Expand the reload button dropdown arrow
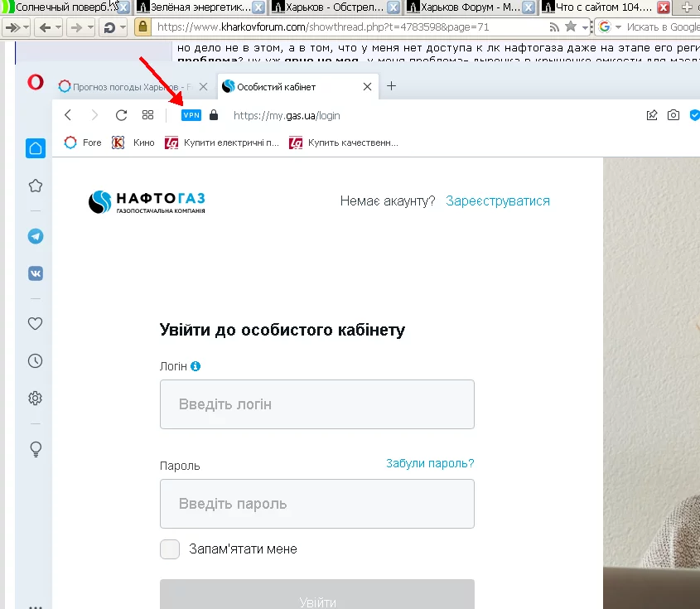 tap(123, 27)
